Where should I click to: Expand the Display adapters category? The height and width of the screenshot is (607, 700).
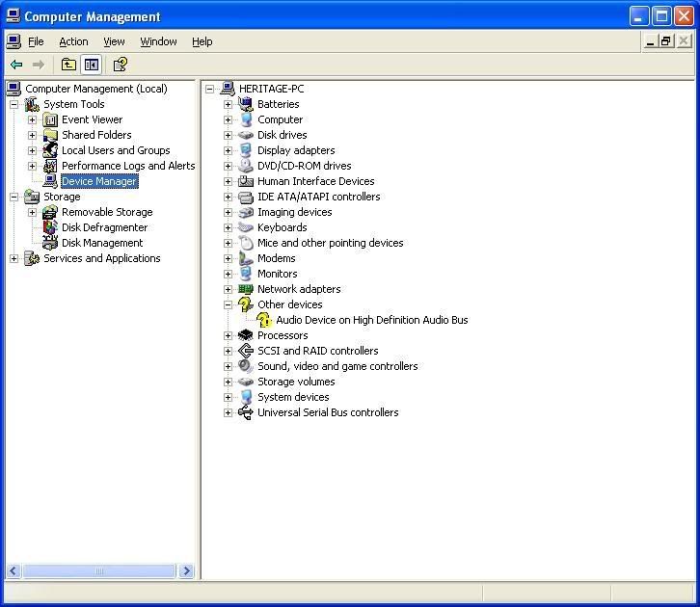(228, 150)
